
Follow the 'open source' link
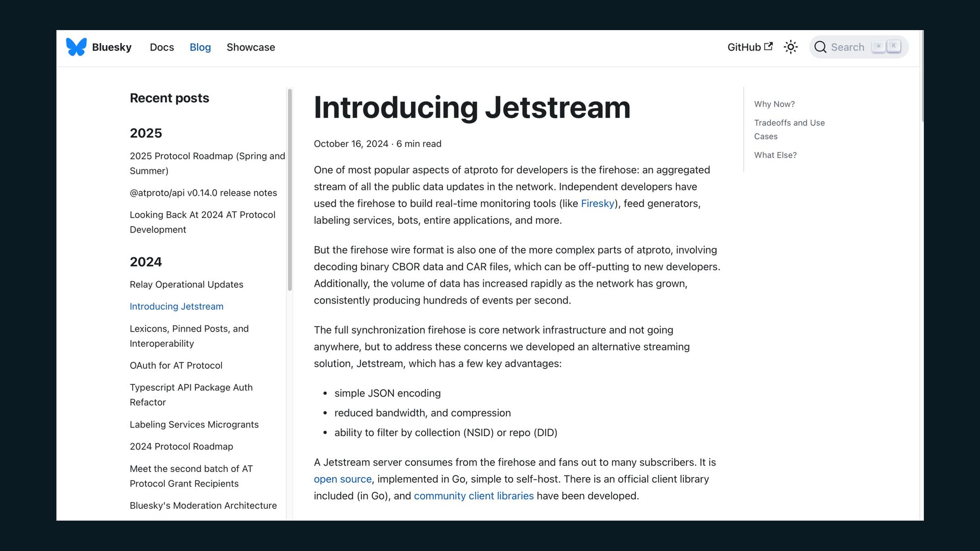click(342, 479)
